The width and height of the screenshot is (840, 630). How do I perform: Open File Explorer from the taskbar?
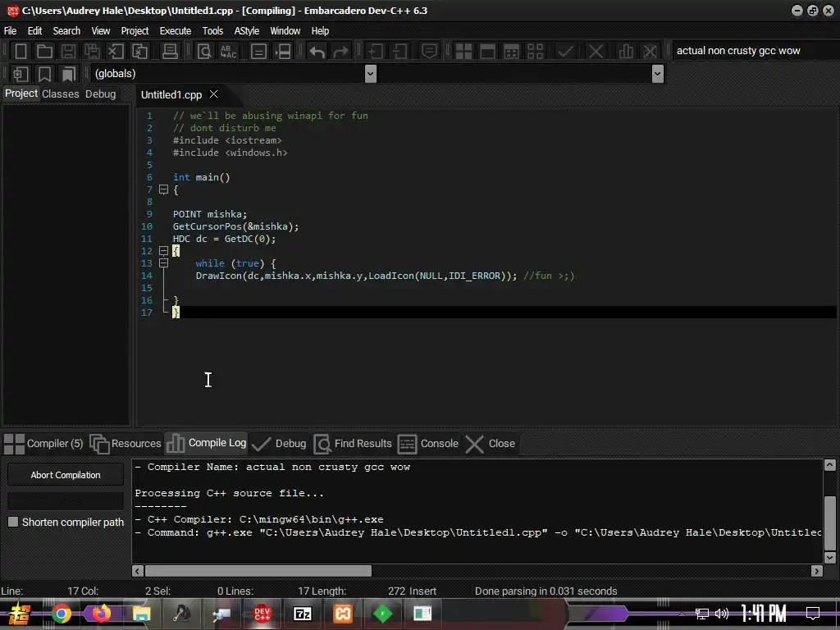point(141,614)
